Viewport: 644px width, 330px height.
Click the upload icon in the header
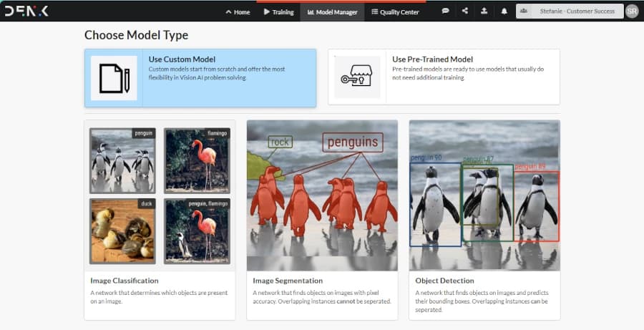pyautogui.click(x=484, y=11)
